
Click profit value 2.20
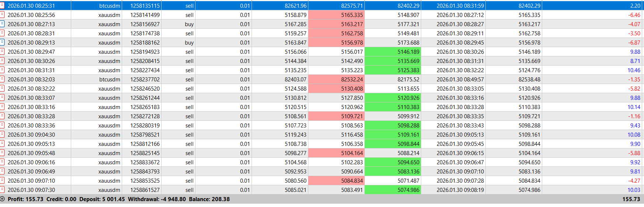(636, 6)
